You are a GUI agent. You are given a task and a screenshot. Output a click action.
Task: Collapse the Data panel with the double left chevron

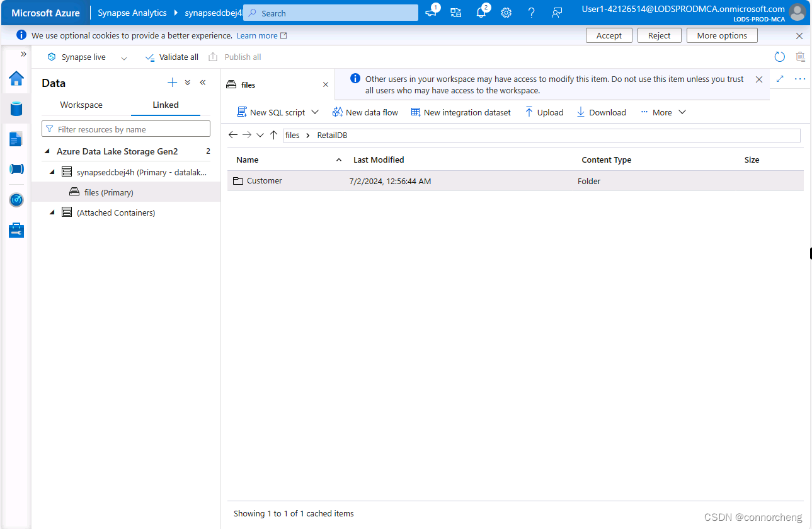(203, 83)
